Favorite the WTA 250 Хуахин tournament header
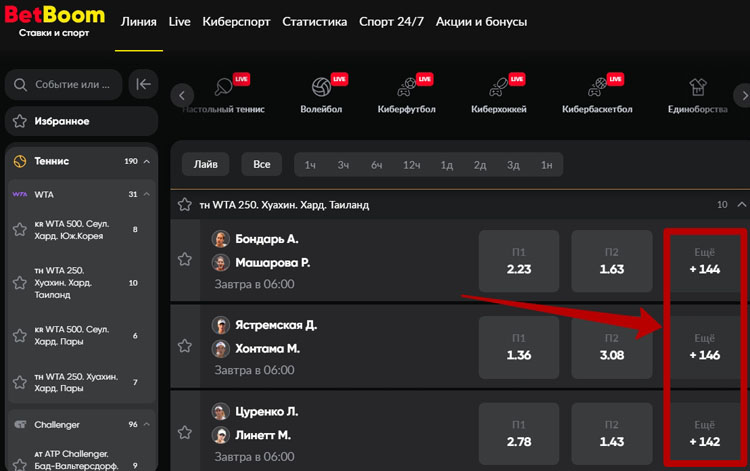 coord(185,205)
